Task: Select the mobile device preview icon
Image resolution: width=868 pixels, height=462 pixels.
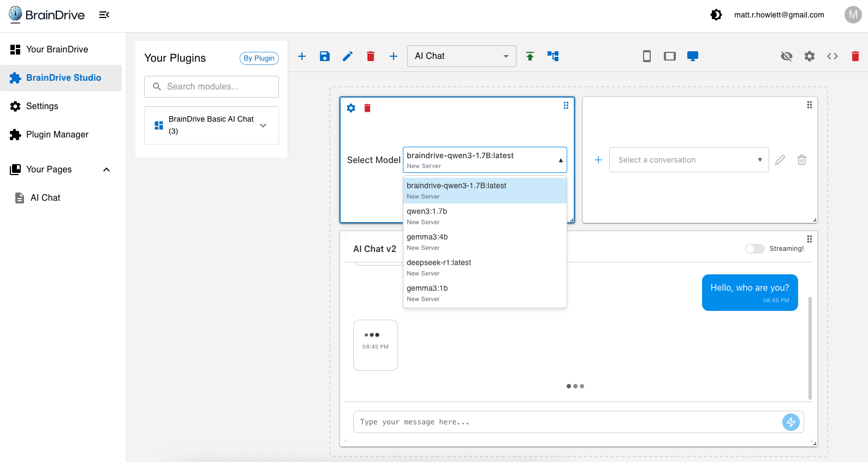Action: pos(647,56)
